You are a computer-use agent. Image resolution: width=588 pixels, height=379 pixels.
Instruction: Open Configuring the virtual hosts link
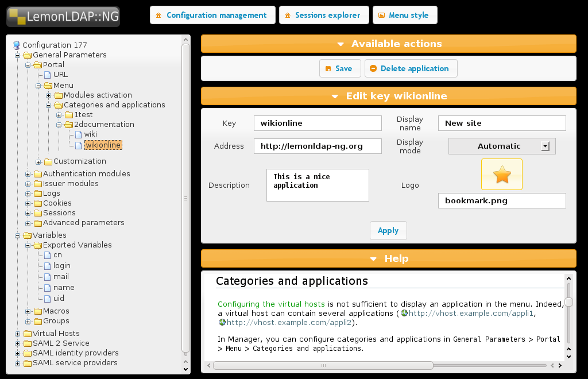tap(271, 304)
